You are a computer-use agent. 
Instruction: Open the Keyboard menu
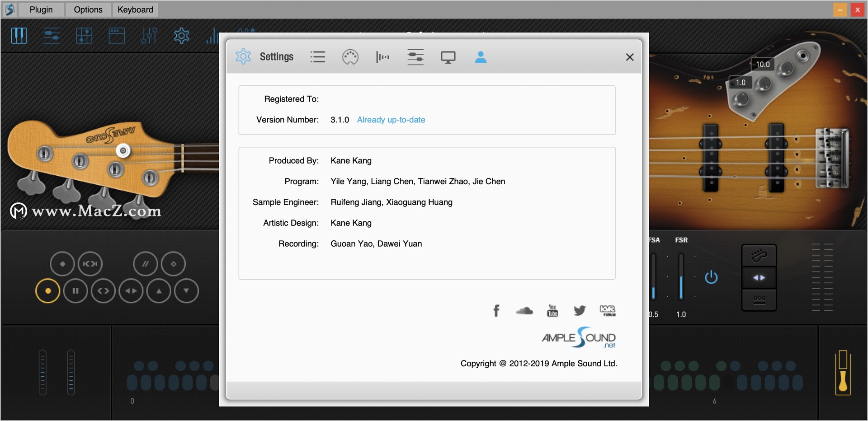click(135, 9)
